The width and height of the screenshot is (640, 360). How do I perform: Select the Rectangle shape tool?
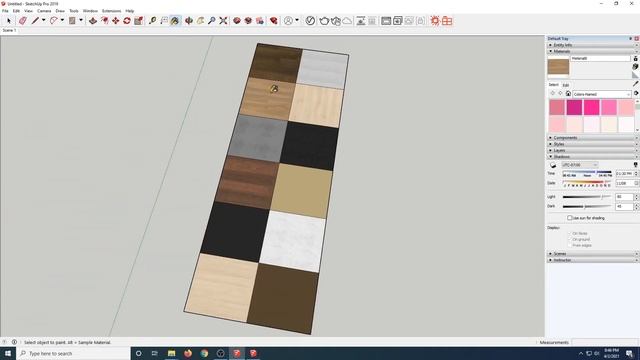72,20
